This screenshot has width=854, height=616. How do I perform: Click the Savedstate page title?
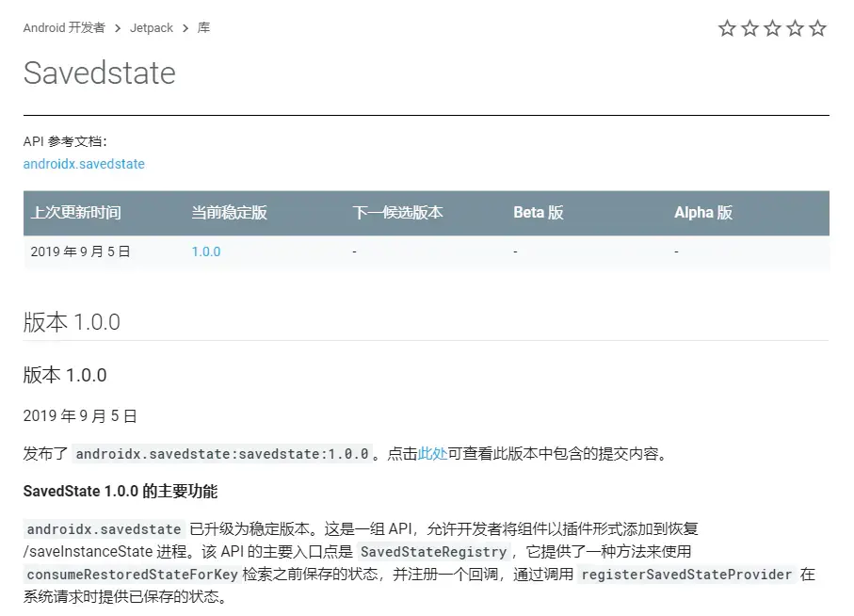click(100, 73)
